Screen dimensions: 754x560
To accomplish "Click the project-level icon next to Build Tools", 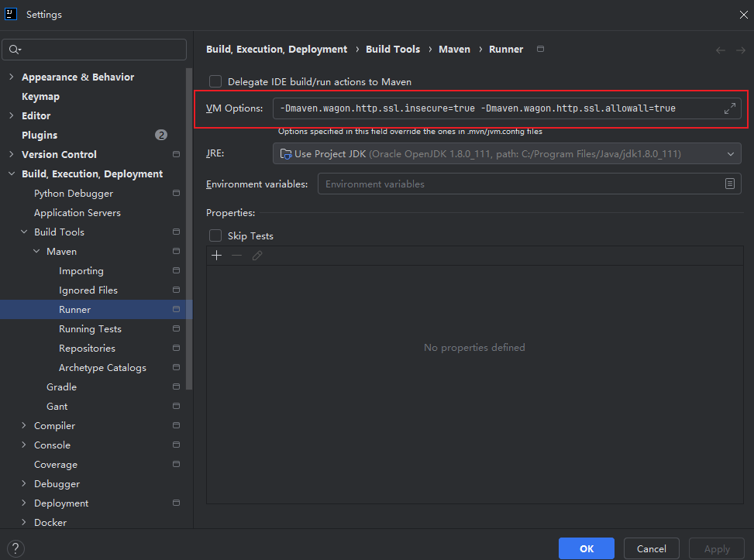I will coord(176,232).
